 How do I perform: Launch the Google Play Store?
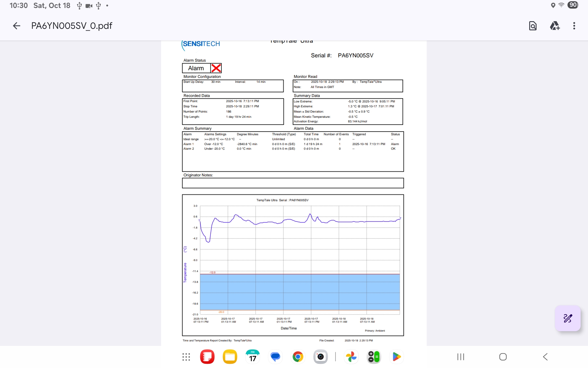pos(396,357)
